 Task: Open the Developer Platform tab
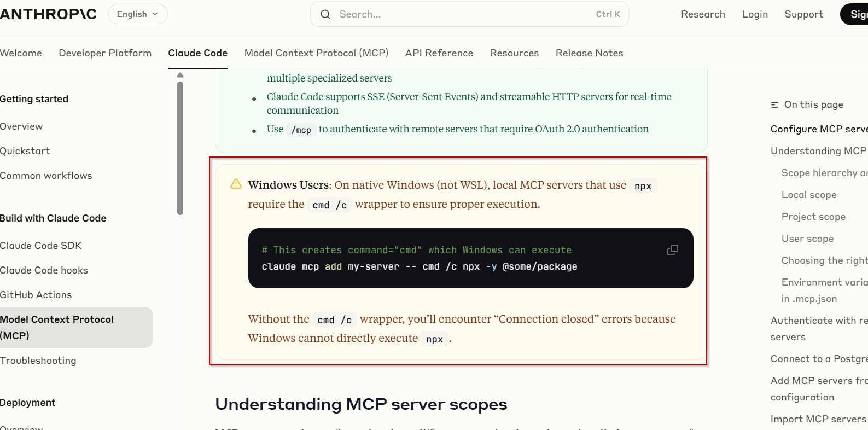[105, 53]
